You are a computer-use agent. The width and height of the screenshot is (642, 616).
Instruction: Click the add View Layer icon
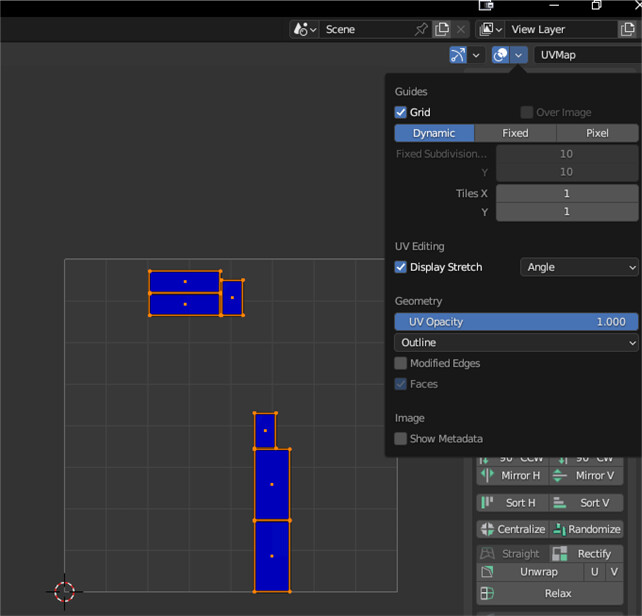pos(628,29)
